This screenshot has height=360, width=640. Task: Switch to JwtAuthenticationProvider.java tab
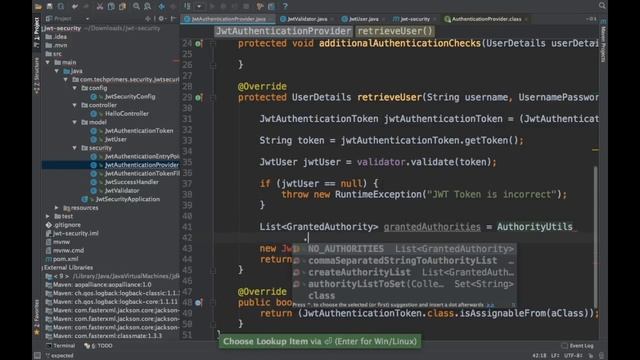pyautogui.click(x=228, y=19)
